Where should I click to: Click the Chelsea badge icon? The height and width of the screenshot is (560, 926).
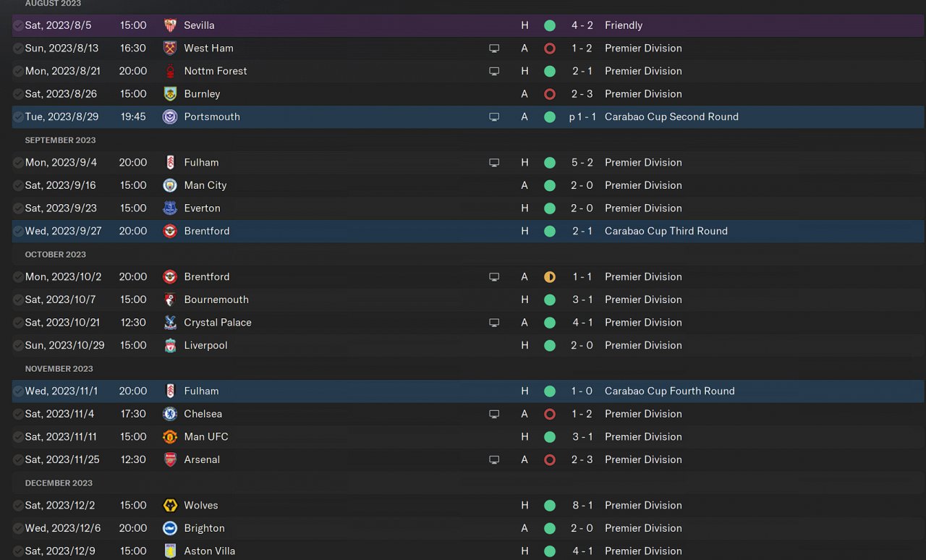[170, 414]
